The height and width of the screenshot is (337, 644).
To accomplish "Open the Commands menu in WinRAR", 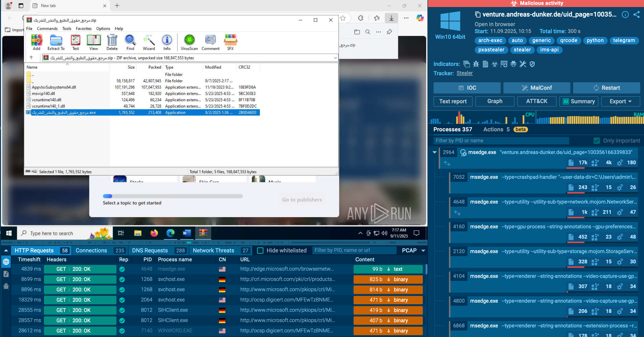I will 47,29.
